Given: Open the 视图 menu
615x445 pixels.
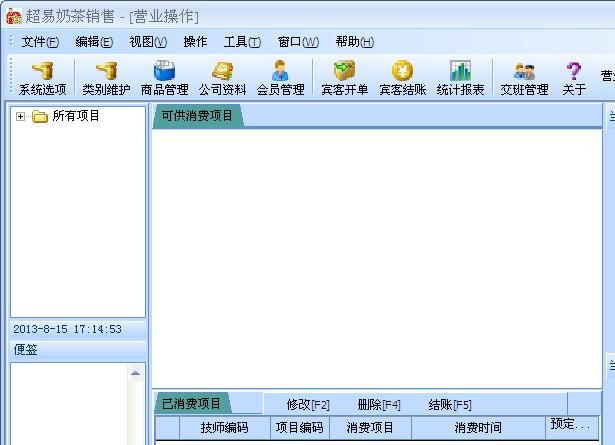Looking at the screenshot, I should [x=147, y=42].
